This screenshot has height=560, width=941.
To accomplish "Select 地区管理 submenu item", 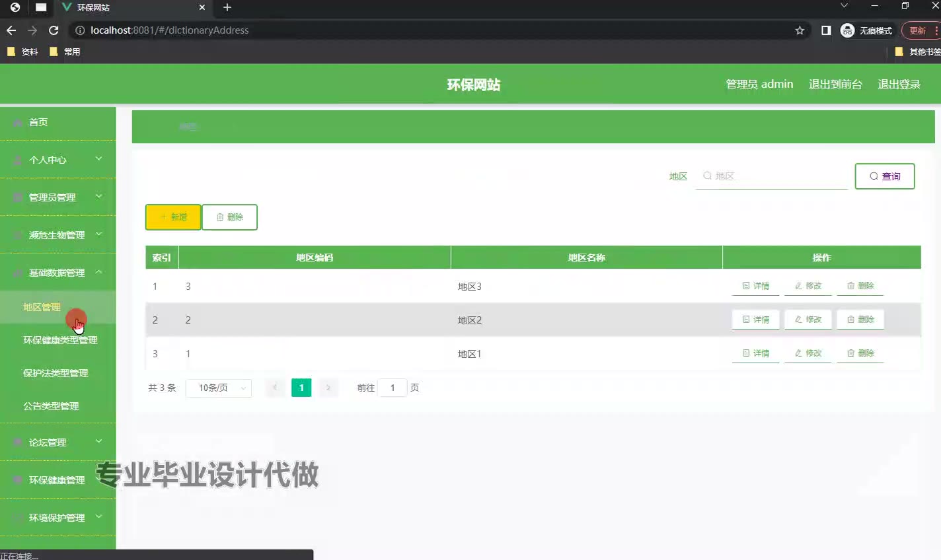I will pyautogui.click(x=57, y=307).
